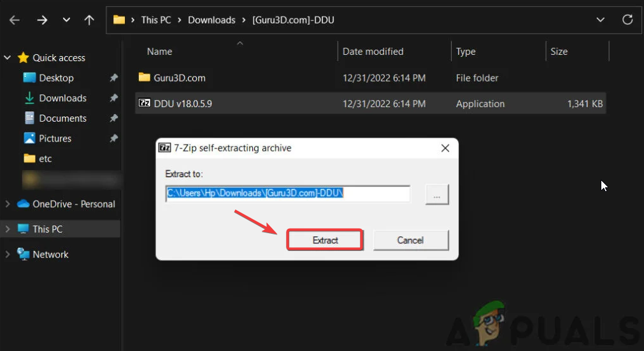Click the pin icon next to Documents
The image size is (644, 351).
point(114,118)
